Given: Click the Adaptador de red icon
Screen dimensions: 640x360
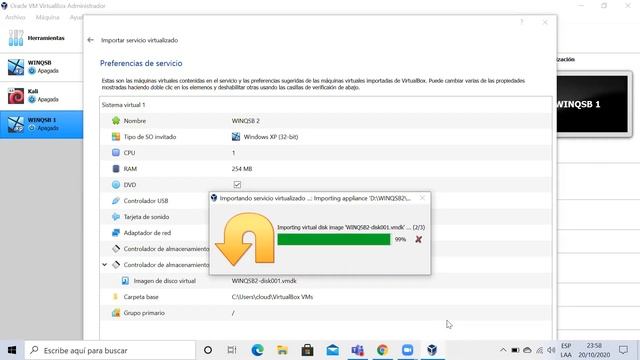Looking at the screenshot, I should [116, 233].
